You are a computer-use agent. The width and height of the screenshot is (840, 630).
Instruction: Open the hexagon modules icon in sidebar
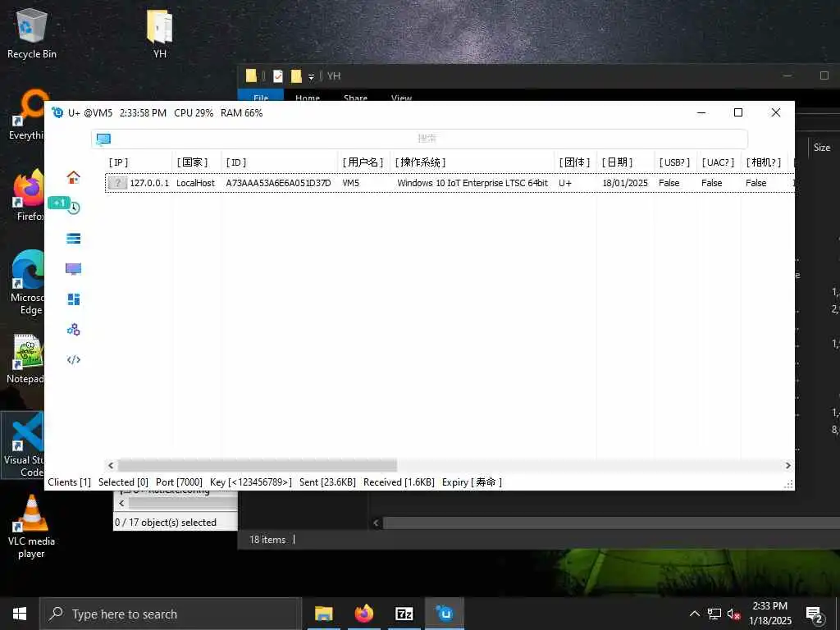(73, 330)
